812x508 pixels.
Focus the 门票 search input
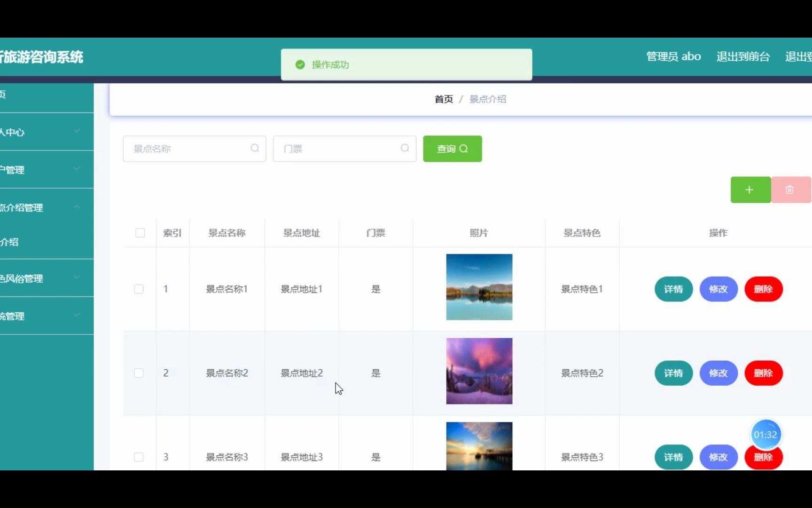click(344, 149)
